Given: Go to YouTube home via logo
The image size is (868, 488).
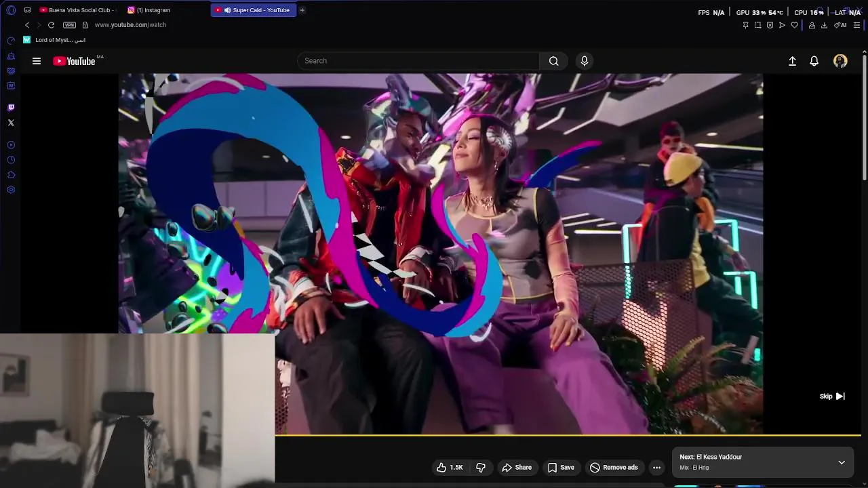Looking at the screenshot, I should (x=75, y=61).
